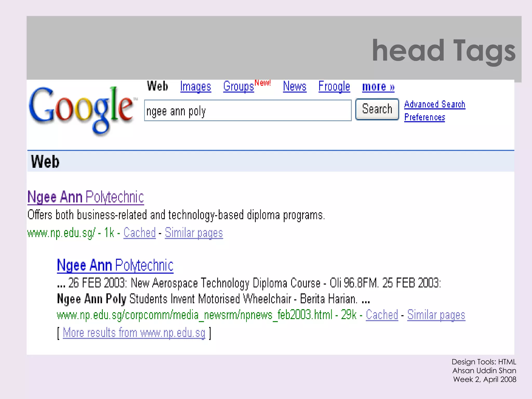Switch to the News tab

[295, 86]
